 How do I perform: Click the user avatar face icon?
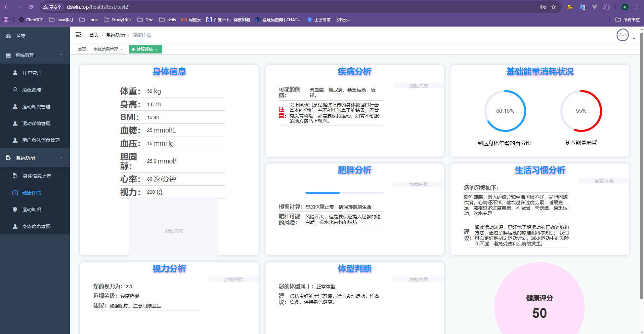point(622,35)
